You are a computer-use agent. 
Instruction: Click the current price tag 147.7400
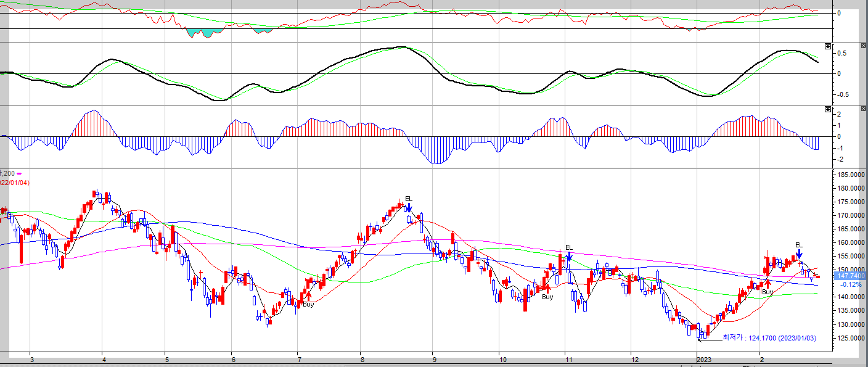[850, 276]
